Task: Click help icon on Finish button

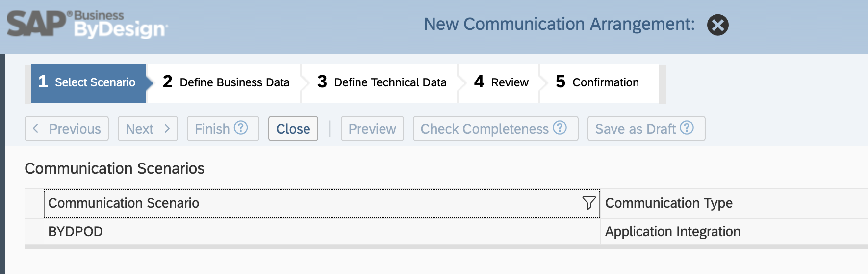Action: 241,128
